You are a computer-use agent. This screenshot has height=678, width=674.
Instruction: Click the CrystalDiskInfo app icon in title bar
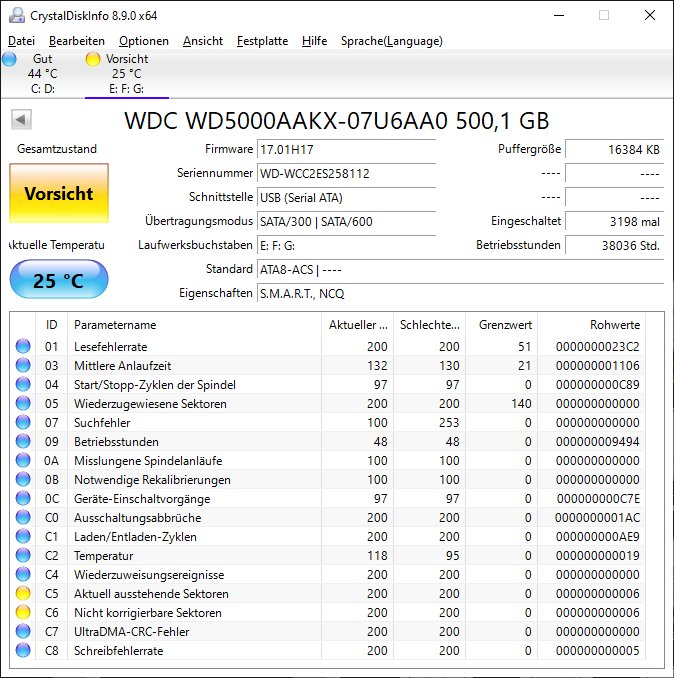point(17,16)
